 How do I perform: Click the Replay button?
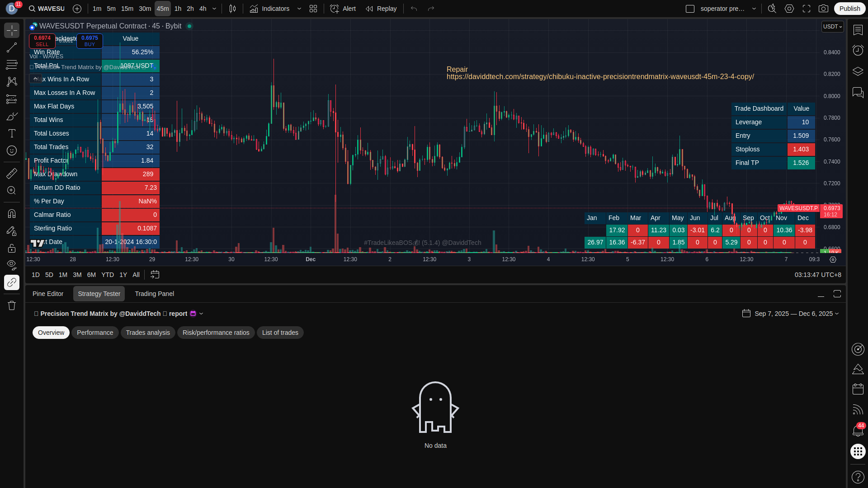[x=381, y=9]
